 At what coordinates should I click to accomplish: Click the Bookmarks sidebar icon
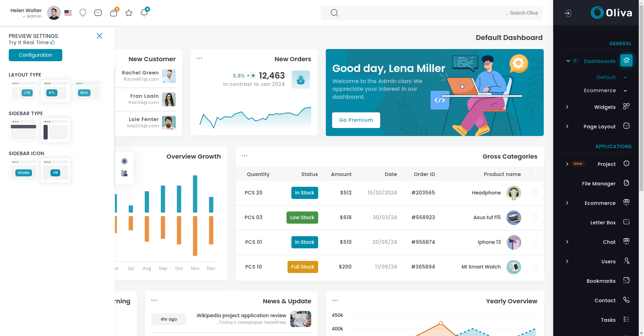[626, 280]
